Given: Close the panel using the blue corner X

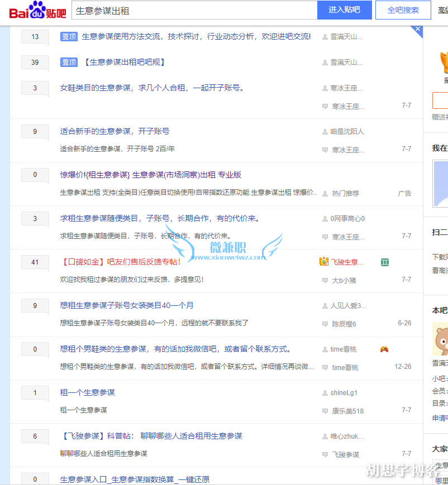Looking at the screenshot, I should pyautogui.click(x=418, y=29).
